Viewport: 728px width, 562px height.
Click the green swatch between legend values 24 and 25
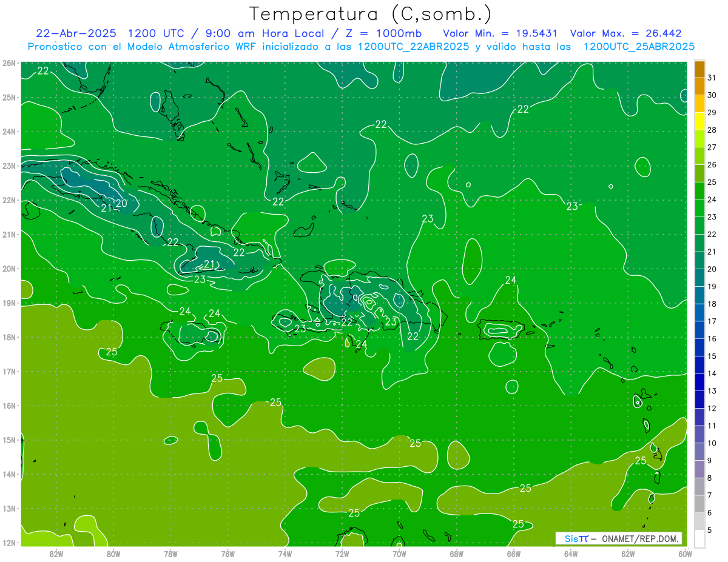coord(699,190)
